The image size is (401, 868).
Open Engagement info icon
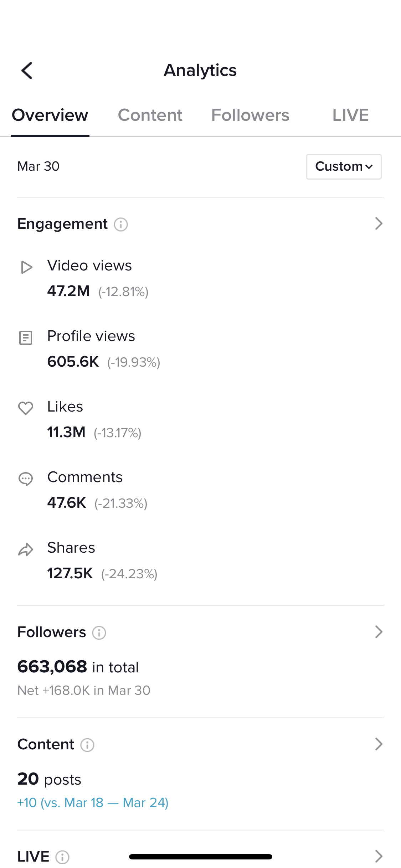click(121, 224)
